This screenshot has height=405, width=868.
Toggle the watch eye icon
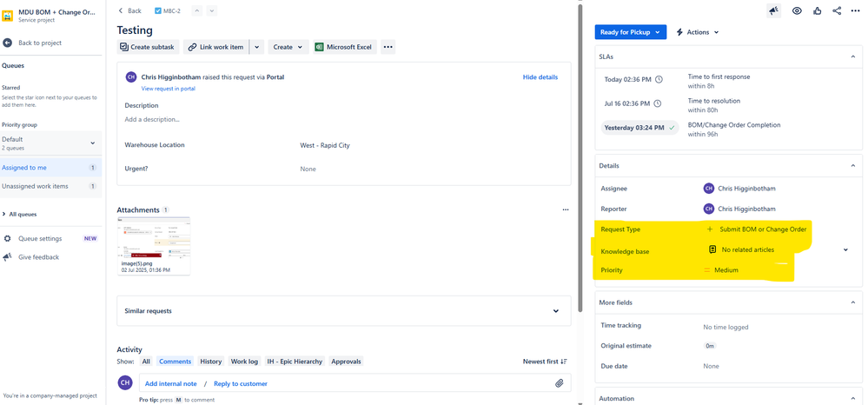797,10
